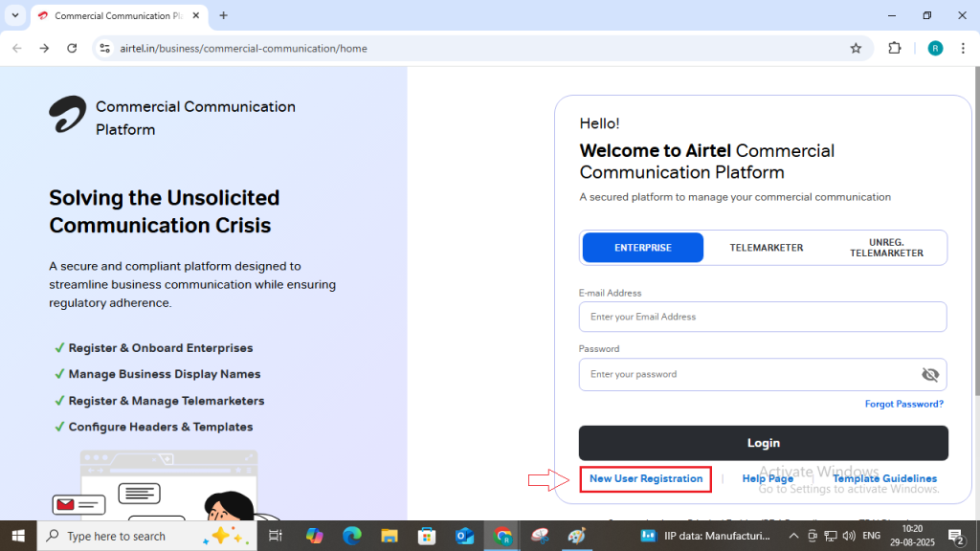Click 'A secured platform to manage' subtitle
Viewport: 980px width, 551px height.
tap(735, 197)
